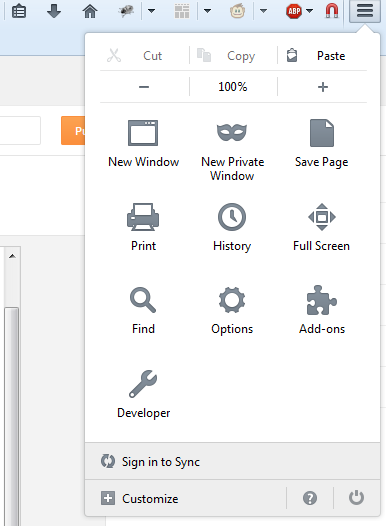Viewport: 386px width, 526px height.
Task: Click the Find magnifier icon
Action: [x=143, y=300]
